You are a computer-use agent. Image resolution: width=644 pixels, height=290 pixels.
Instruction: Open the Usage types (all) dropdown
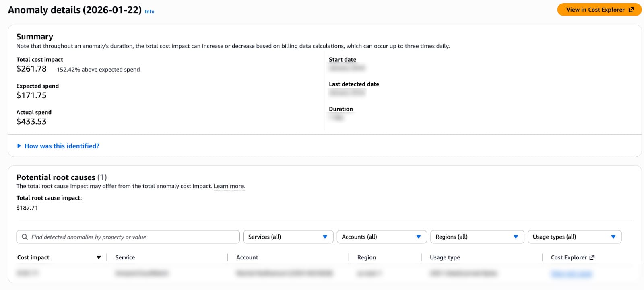(x=574, y=237)
